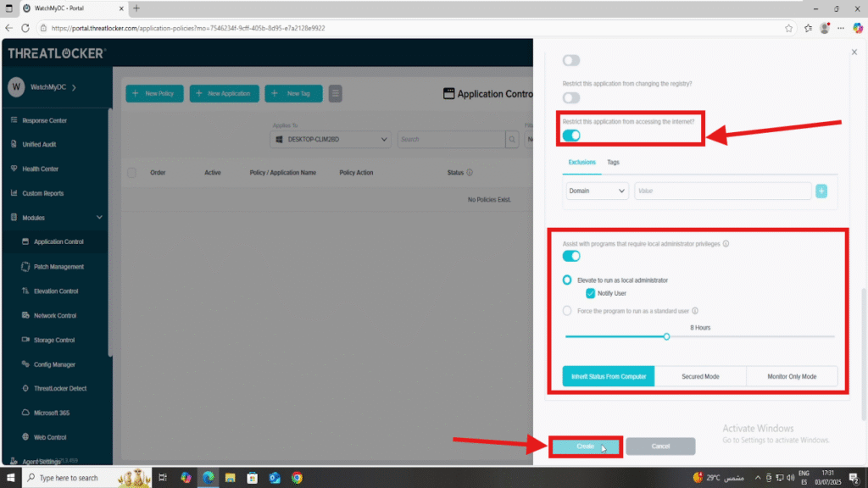Click the plus icon to add exclusion

(821, 191)
